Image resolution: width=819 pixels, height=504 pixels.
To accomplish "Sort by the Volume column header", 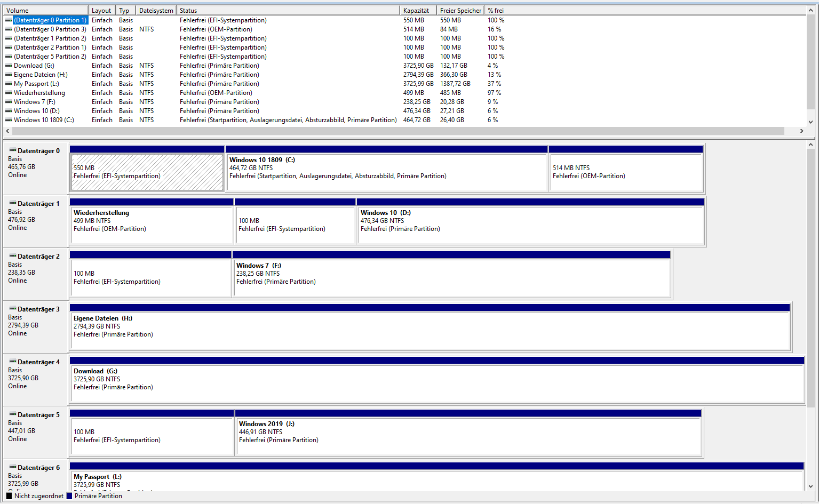I will click(46, 10).
